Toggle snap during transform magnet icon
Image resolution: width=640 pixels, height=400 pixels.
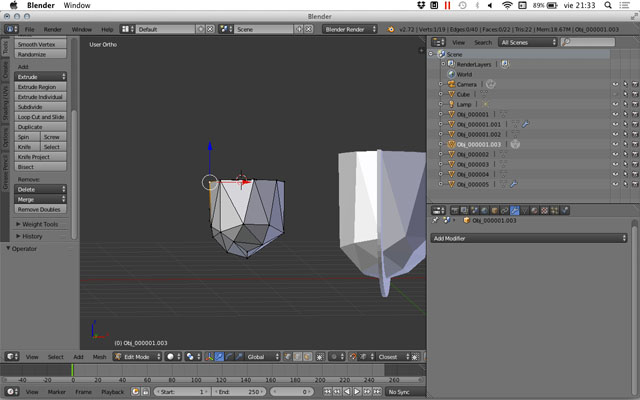pyautogui.click(x=353, y=357)
